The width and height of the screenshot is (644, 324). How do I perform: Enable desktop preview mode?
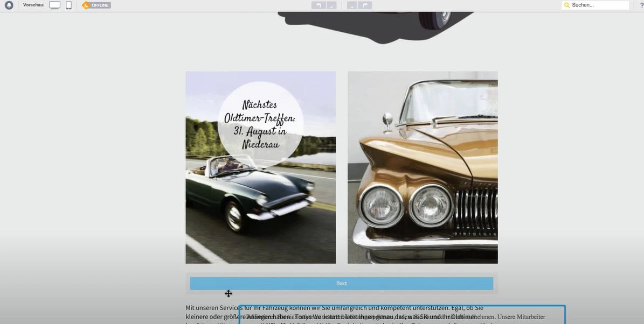click(x=54, y=4)
